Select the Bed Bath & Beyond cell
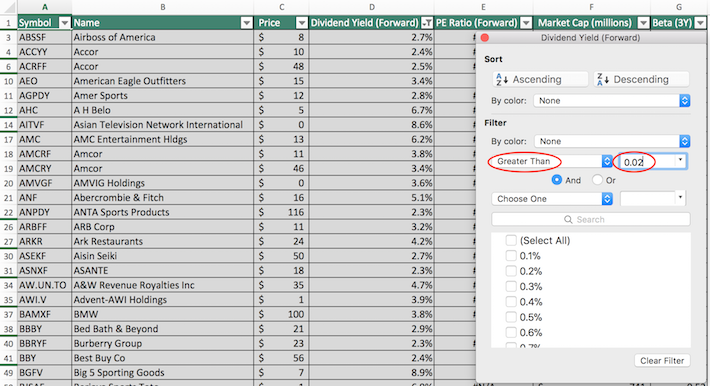Viewport: 710px width, 386px height. (163, 329)
